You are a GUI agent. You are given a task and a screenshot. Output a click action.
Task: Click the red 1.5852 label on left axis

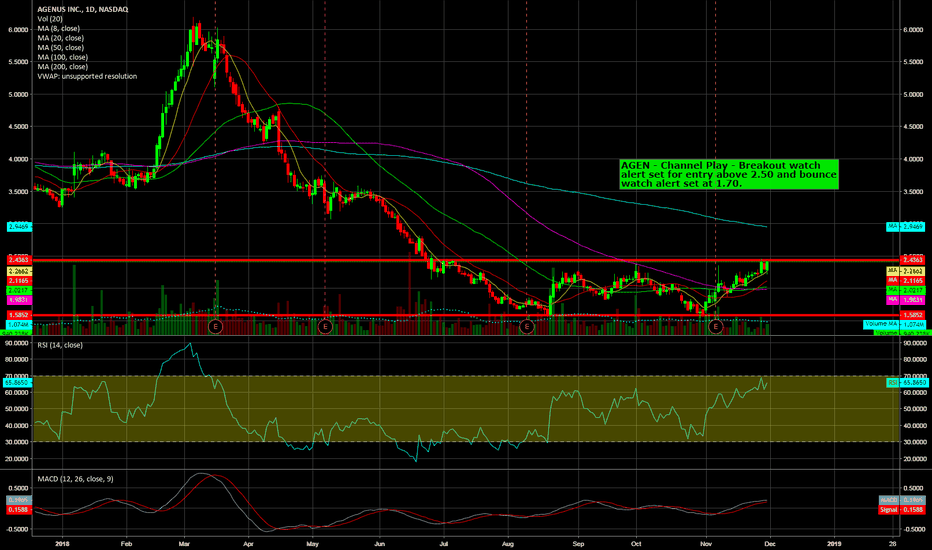[20, 315]
